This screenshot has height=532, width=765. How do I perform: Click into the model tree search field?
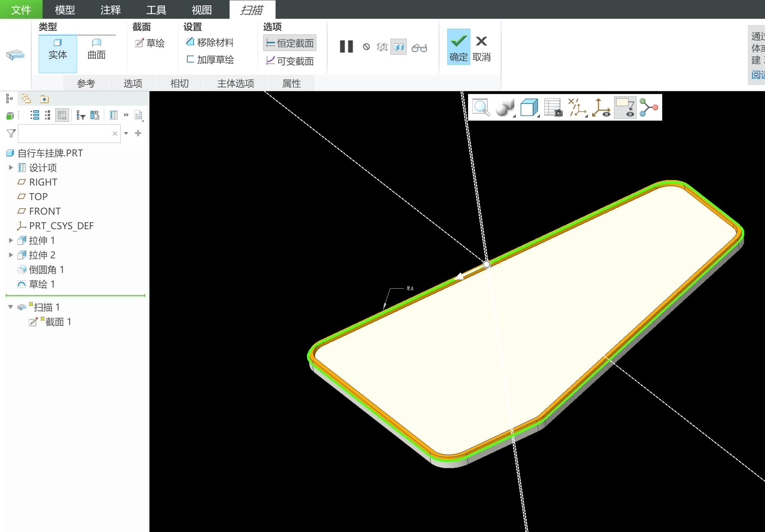[x=65, y=133]
